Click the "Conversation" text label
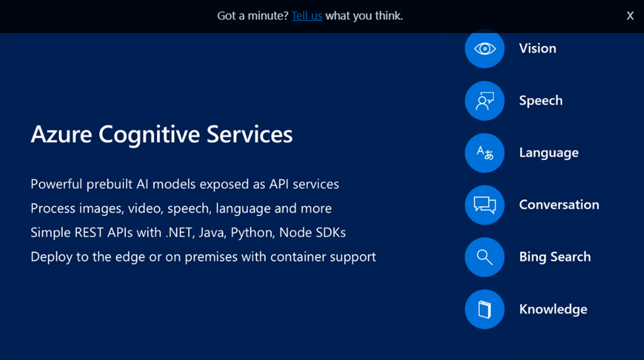The height and width of the screenshot is (360, 644). (x=558, y=205)
